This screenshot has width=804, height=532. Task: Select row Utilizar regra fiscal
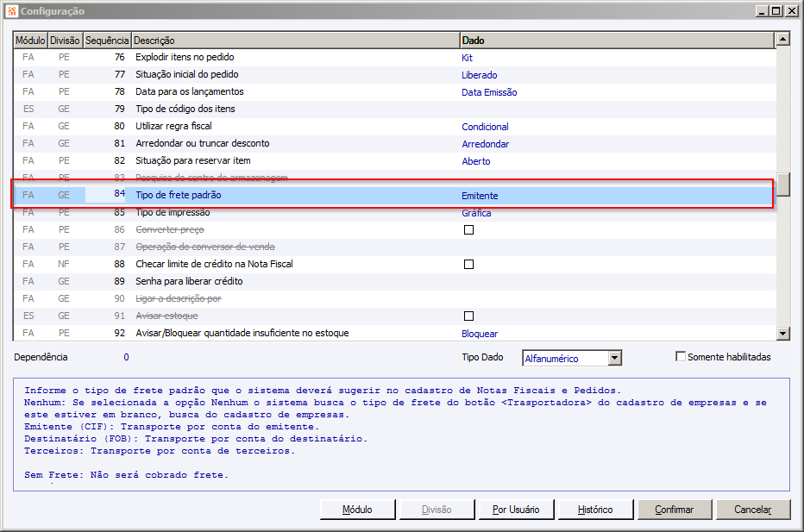click(393, 126)
